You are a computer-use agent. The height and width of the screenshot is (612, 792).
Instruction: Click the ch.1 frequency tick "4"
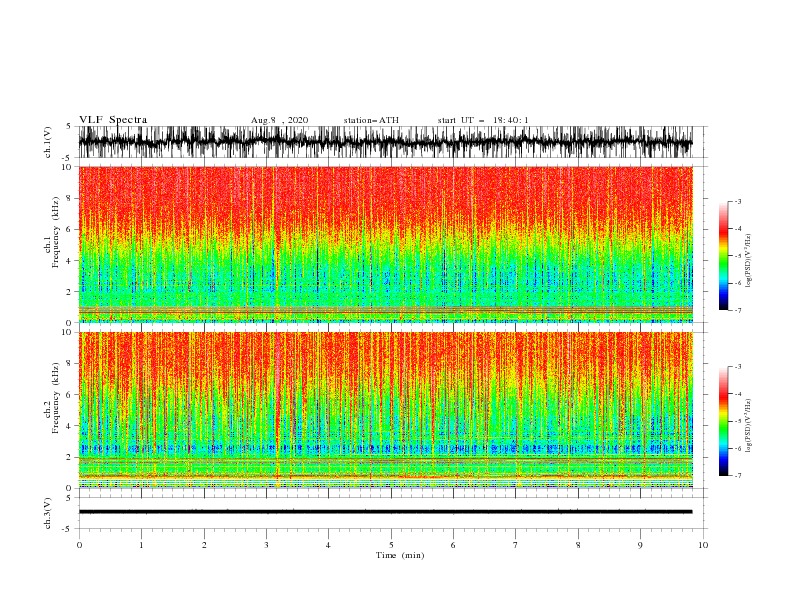pyautogui.click(x=70, y=261)
